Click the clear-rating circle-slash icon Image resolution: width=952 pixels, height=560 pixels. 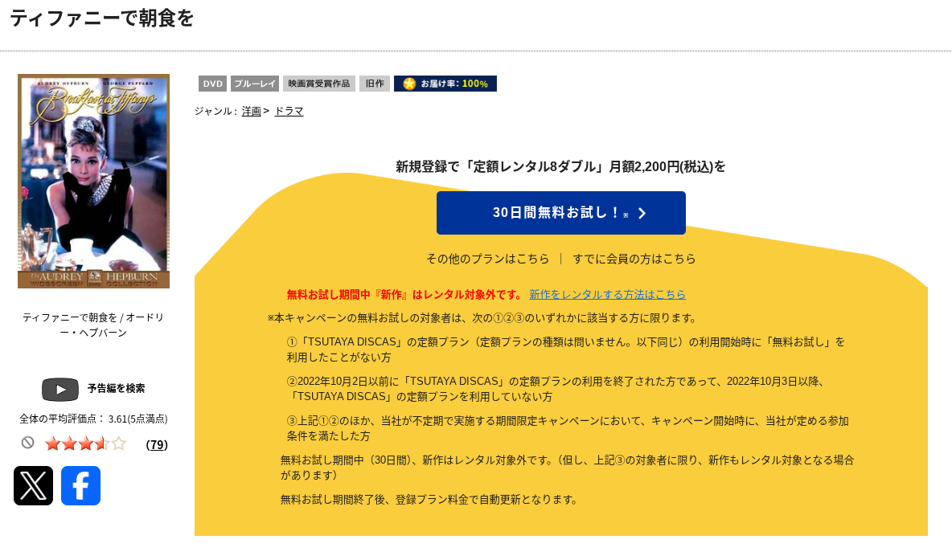(x=28, y=443)
